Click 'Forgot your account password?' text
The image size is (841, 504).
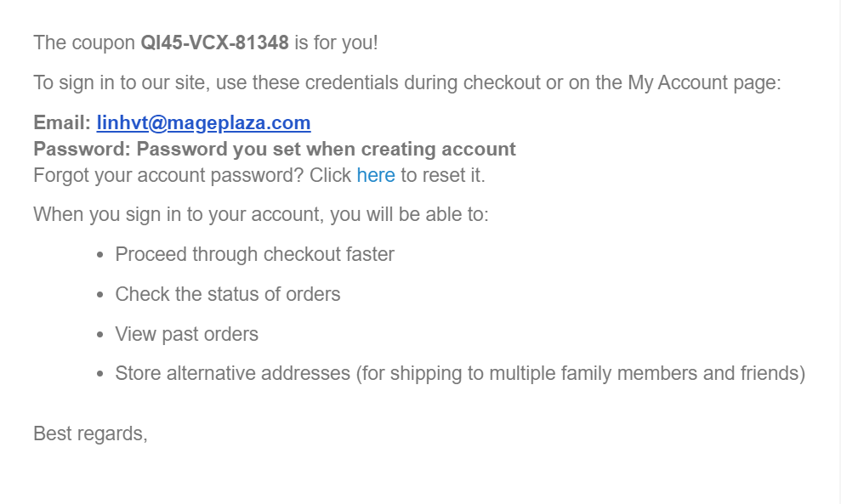tap(168, 175)
